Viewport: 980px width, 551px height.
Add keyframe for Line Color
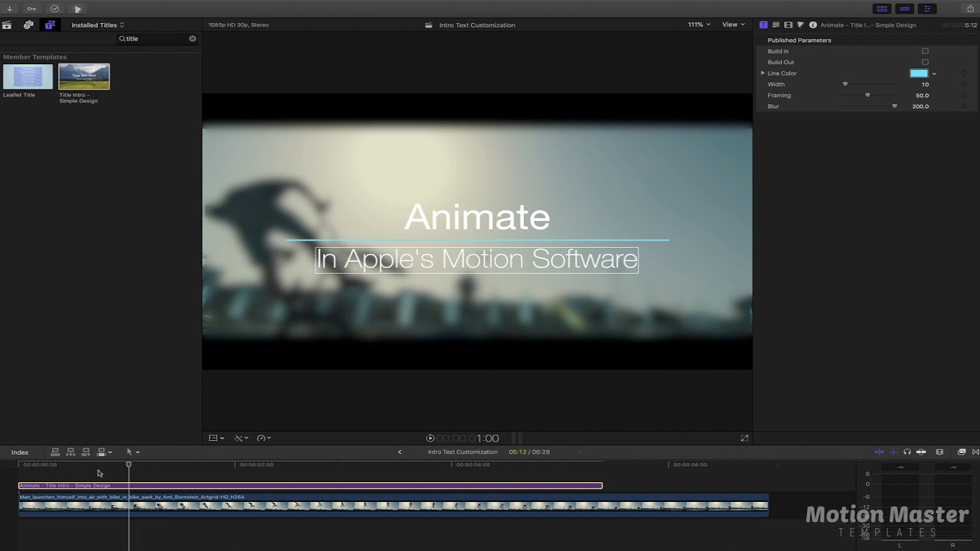pos(963,73)
